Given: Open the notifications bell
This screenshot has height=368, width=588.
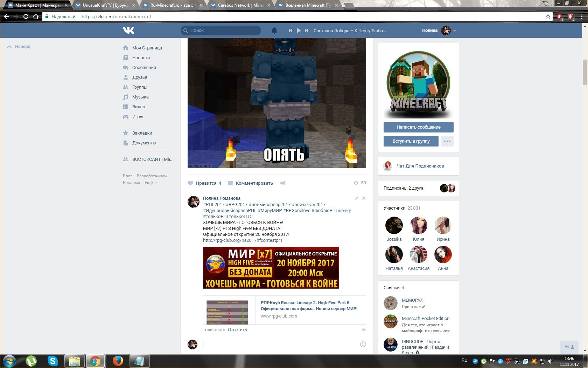Looking at the screenshot, I should 274,30.
